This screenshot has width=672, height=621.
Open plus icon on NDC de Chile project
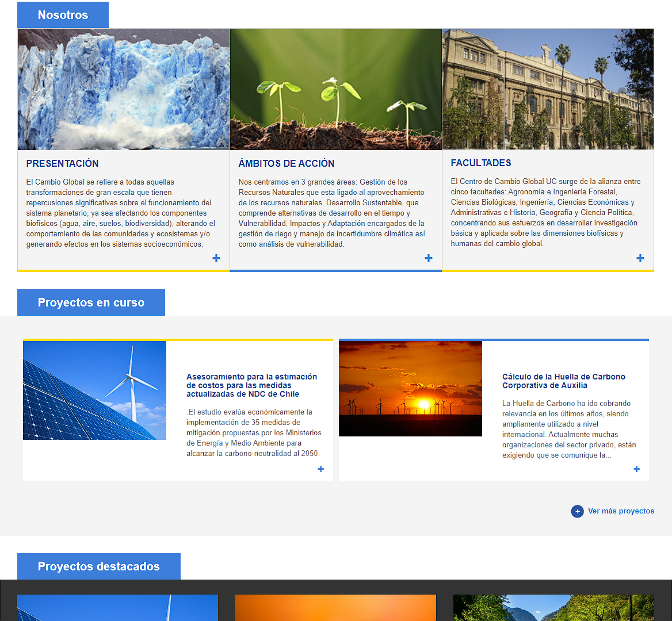pos(320,469)
